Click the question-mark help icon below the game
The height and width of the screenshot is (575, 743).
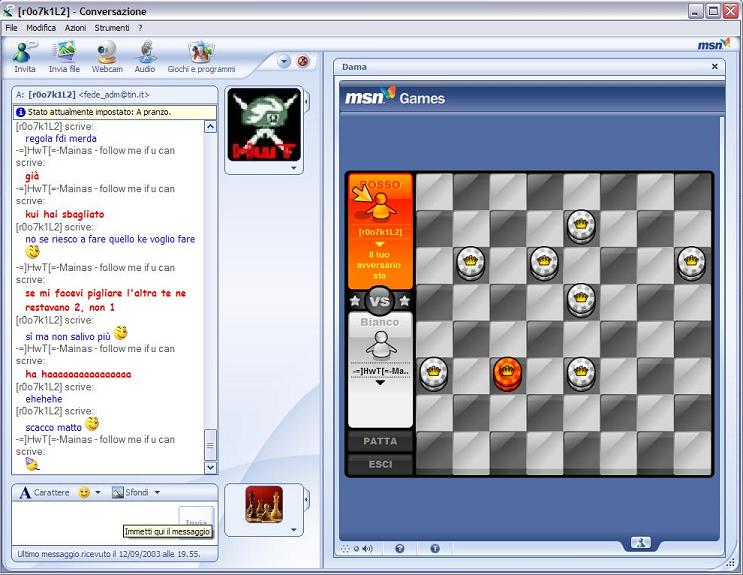[x=399, y=548]
